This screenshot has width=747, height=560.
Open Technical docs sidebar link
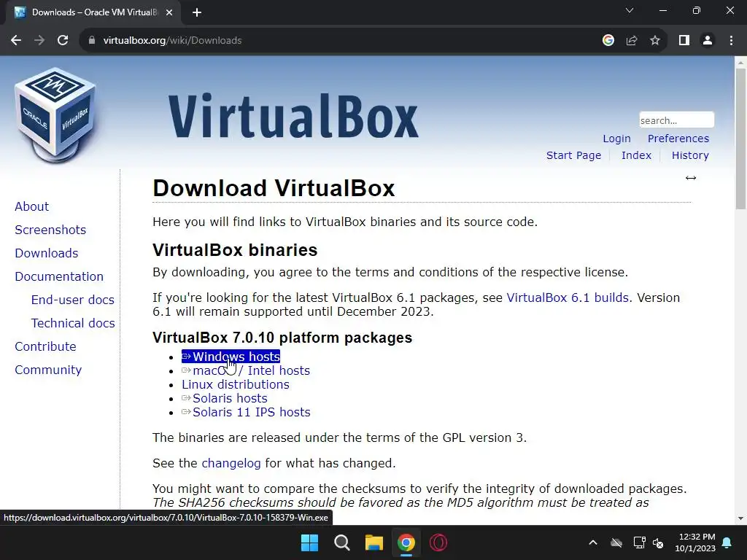[x=73, y=323]
